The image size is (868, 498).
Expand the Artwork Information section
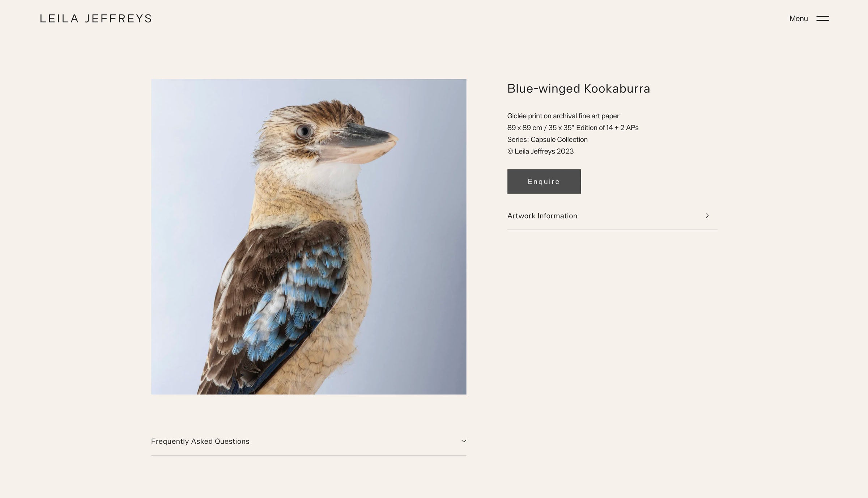click(x=612, y=216)
